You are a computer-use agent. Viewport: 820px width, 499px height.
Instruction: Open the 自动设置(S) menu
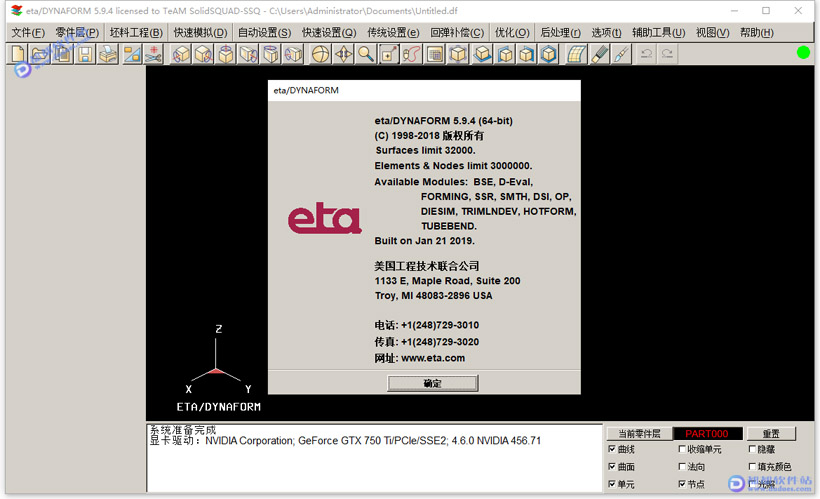[264, 32]
